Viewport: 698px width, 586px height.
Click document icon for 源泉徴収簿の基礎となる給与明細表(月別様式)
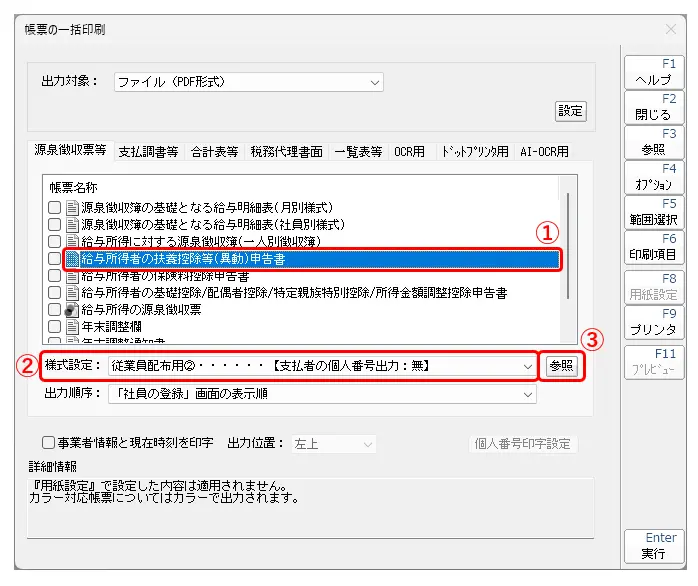click(x=72, y=207)
